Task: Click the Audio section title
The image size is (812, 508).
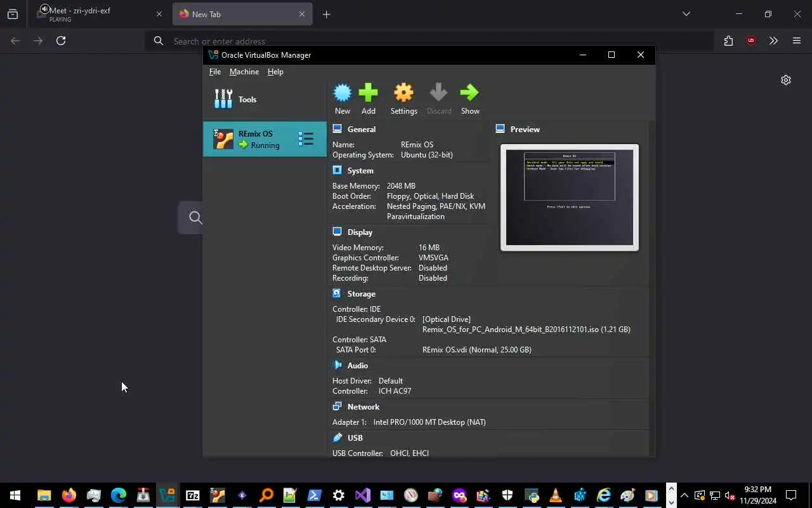Action: coord(358,365)
